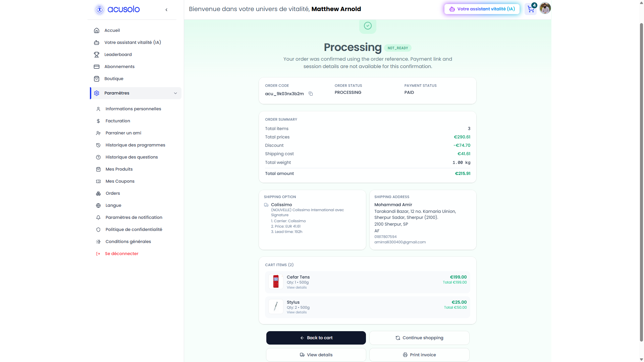Click the logout arrow icon
Screen dimensions: 644x362
coord(98,254)
